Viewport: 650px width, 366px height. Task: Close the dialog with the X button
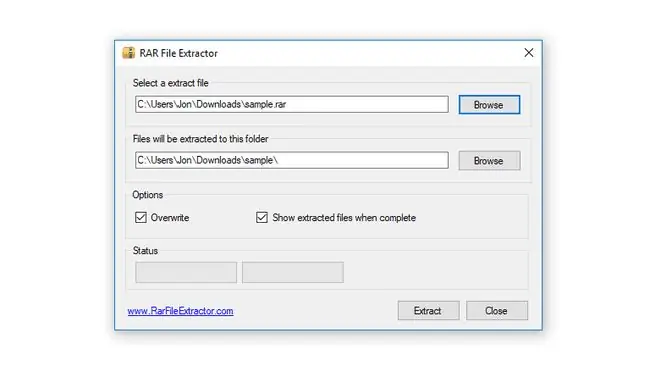pyautogui.click(x=529, y=53)
